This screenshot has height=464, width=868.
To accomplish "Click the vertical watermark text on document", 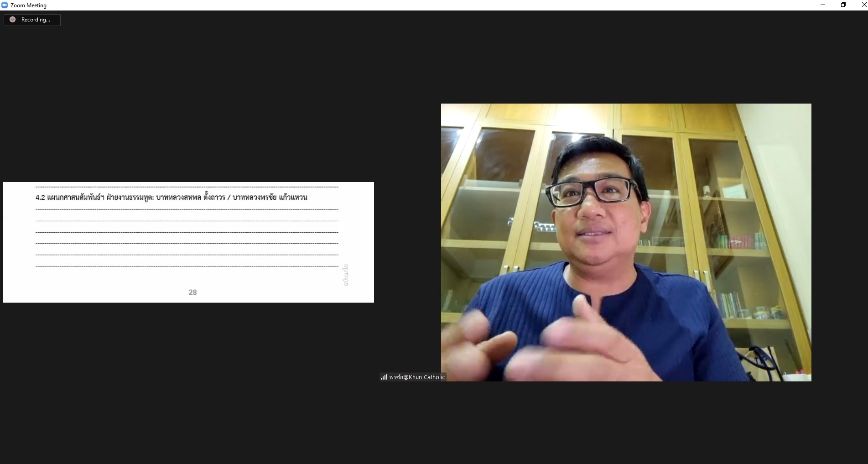I will coord(346,275).
